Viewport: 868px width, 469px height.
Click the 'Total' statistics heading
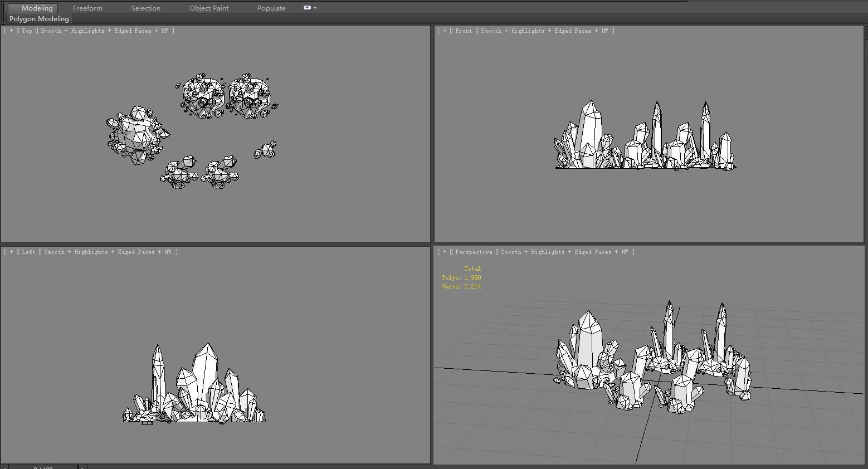tap(472, 268)
